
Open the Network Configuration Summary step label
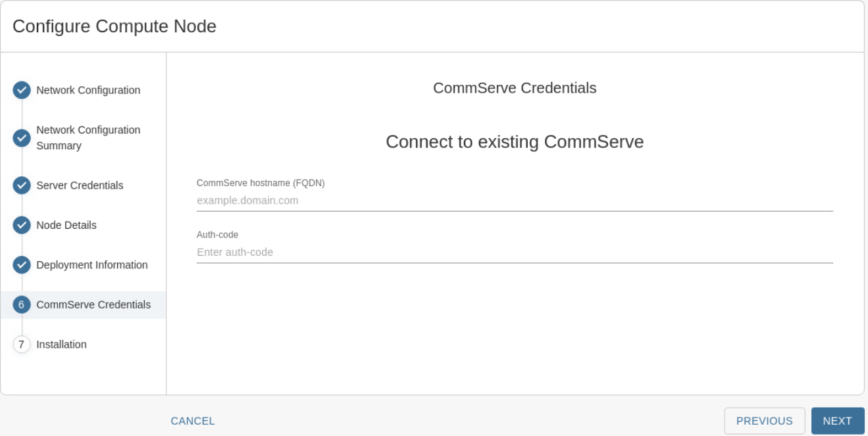click(88, 138)
